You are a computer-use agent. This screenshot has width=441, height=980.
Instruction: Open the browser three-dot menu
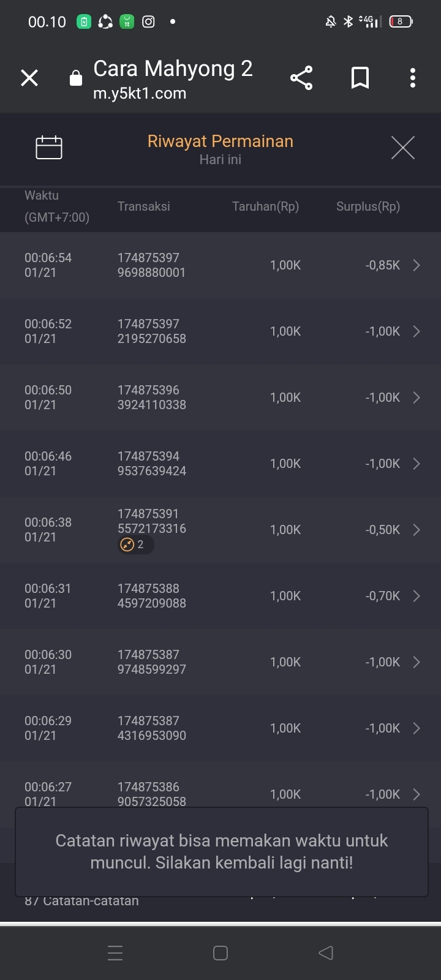[x=413, y=78]
